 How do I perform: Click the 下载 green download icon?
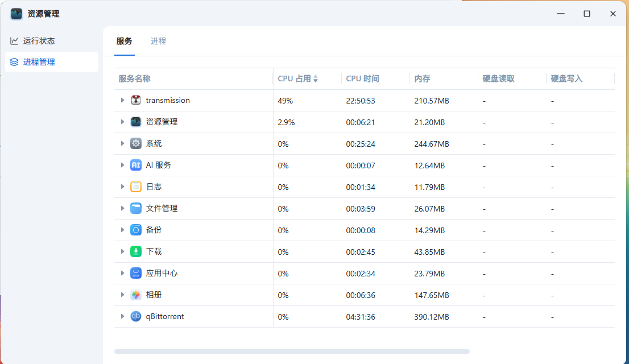[x=136, y=251]
